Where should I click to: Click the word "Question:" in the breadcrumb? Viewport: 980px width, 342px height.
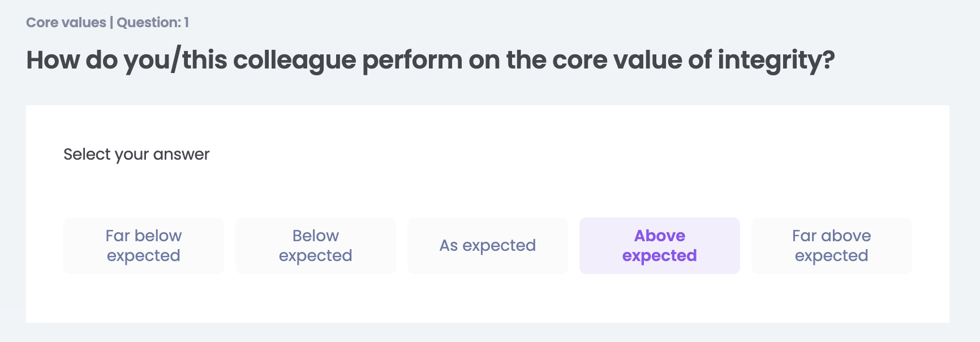tap(149, 23)
